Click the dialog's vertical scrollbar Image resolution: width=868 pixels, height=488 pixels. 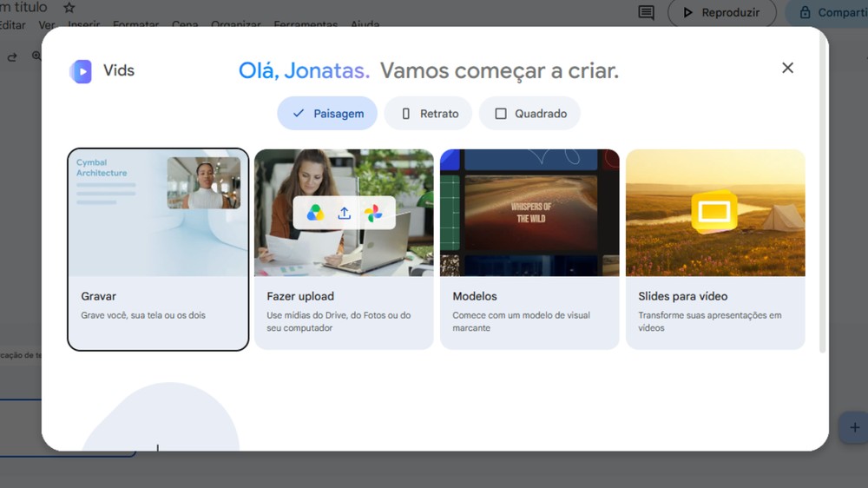(x=823, y=194)
